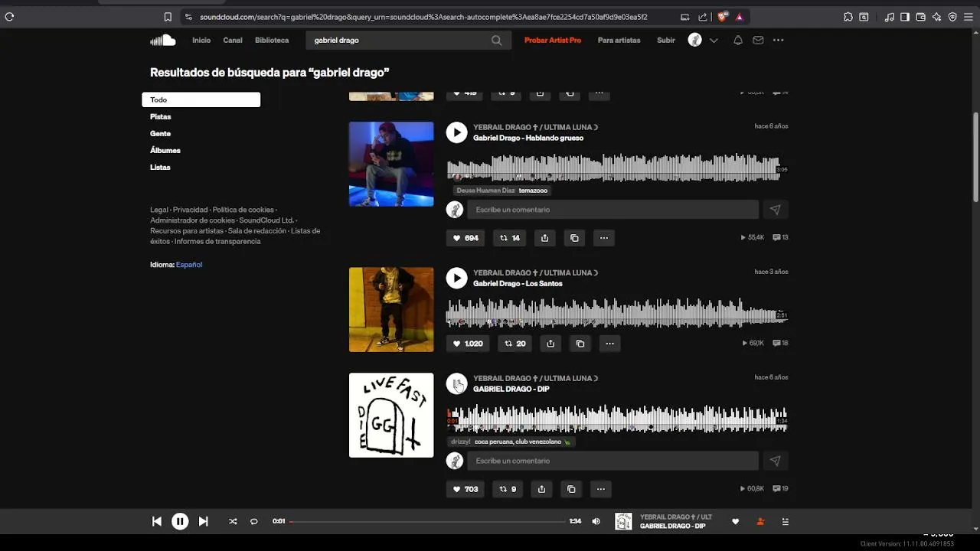The height and width of the screenshot is (551, 980).
Task: Open Los Santos track artwork
Action: pyautogui.click(x=391, y=309)
